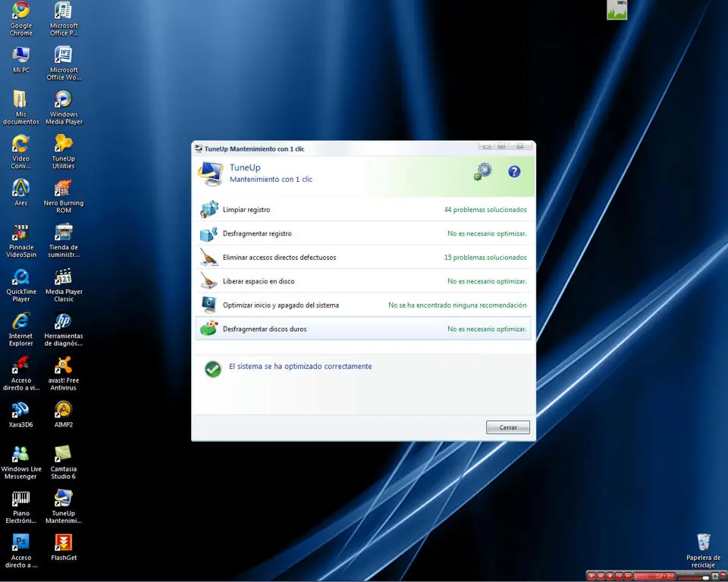Select Media Player Classic icon
The image size is (728, 582).
[x=64, y=285]
